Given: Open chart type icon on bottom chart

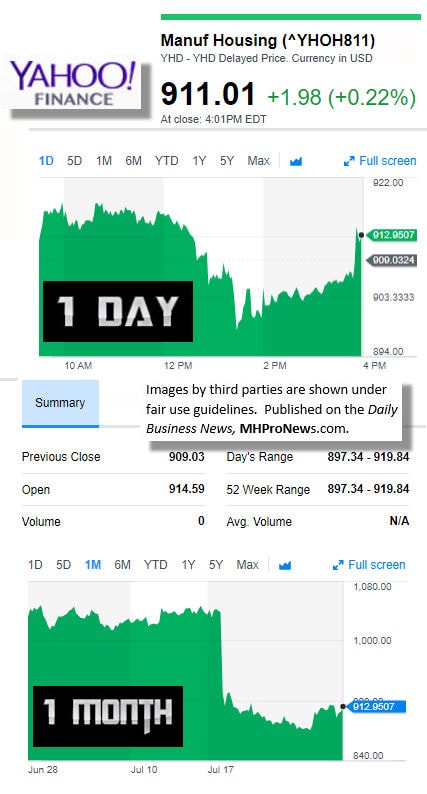Looking at the screenshot, I should 285,565.
